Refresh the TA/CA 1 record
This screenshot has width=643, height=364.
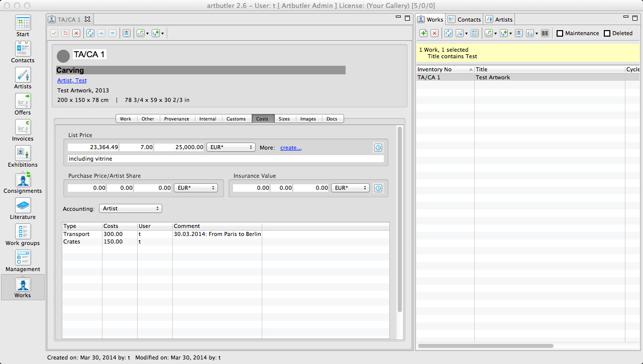[x=90, y=33]
